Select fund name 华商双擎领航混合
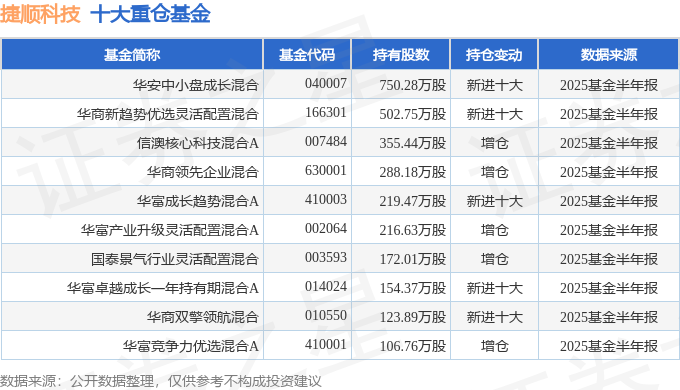Viewport: 680px width, 390px height. pos(203,317)
